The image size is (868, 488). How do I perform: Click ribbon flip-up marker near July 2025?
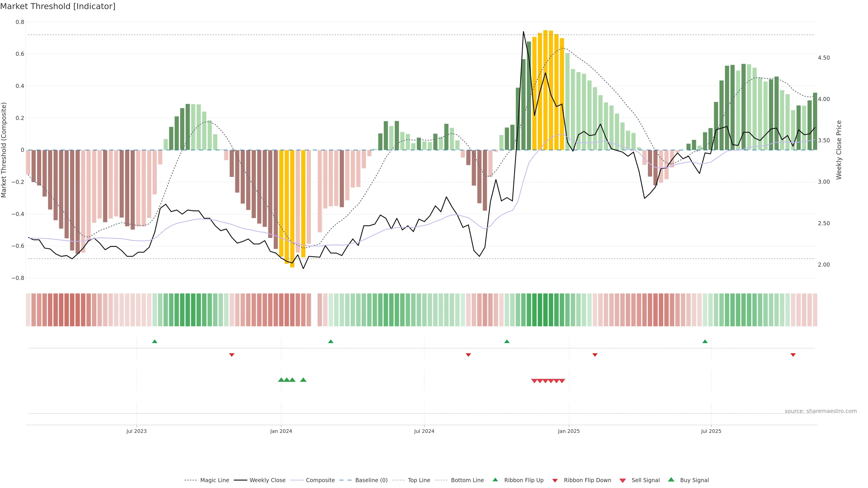click(705, 342)
